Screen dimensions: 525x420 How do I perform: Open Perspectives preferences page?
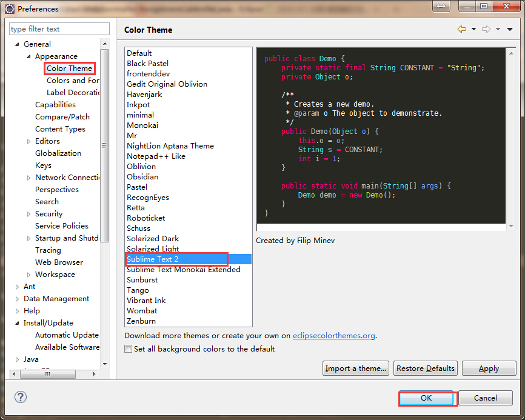57,190
